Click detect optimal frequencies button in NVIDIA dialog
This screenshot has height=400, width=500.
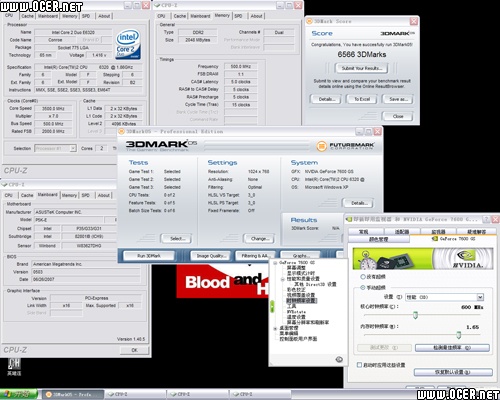tap(452, 348)
